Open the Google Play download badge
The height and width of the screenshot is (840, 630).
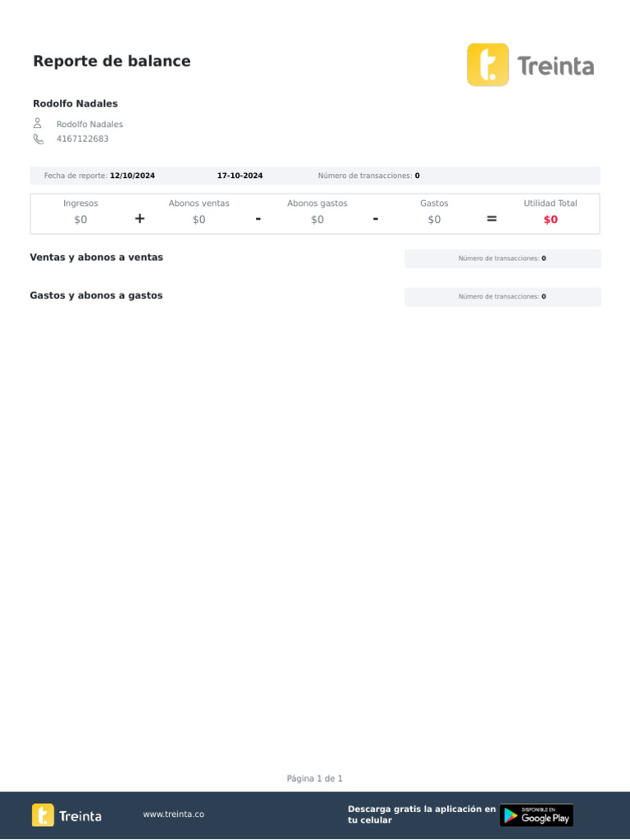pyautogui.click(x=536, y=815)
